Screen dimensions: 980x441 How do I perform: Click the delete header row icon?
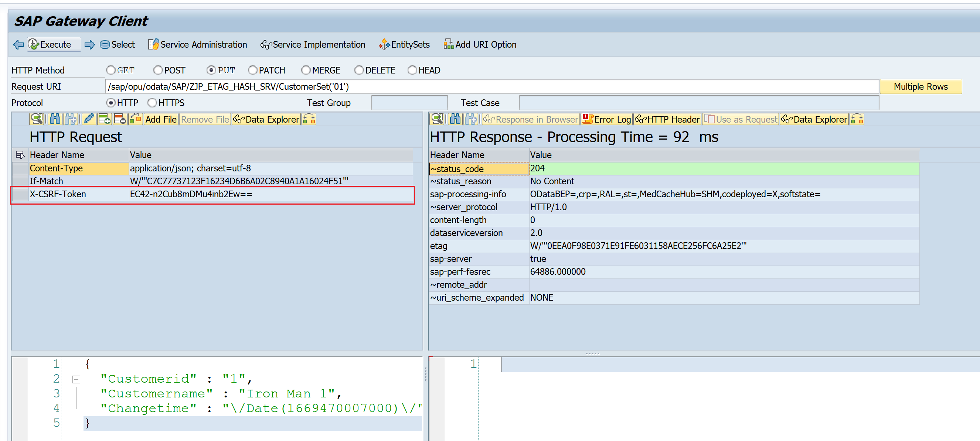pyautogui.click(x=120, y=119)
